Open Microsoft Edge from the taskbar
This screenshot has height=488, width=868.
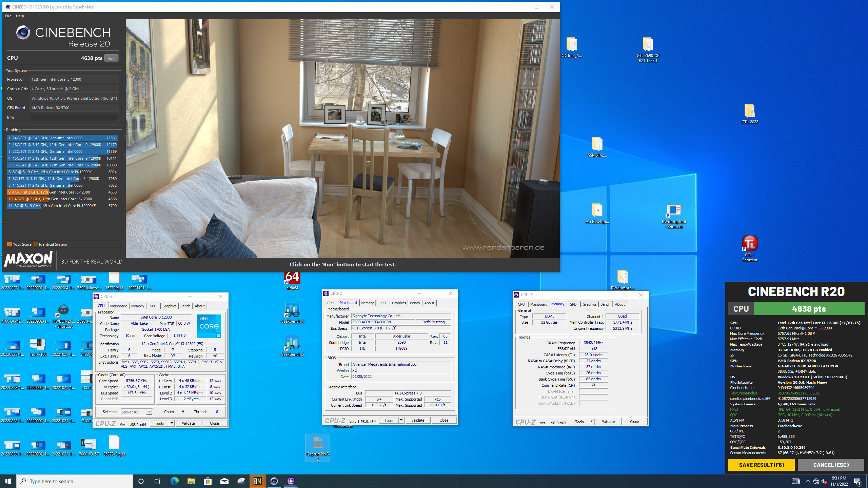[x=174, y=481]
